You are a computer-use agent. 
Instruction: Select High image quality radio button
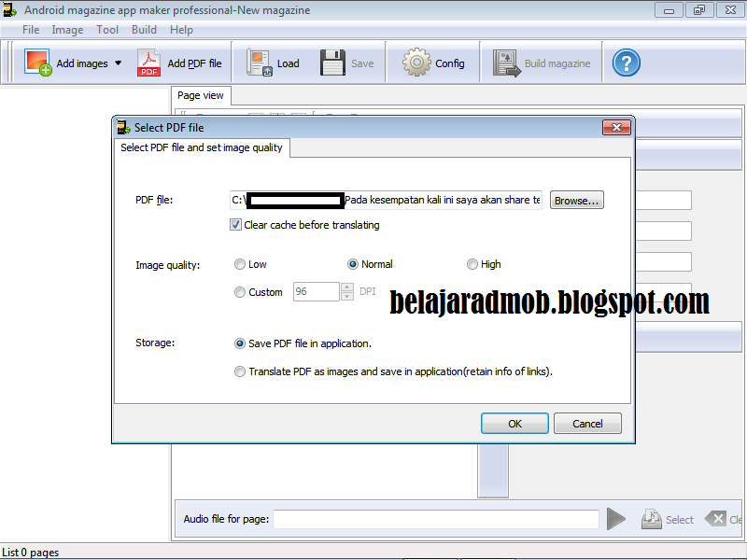pyautogui.click(x=472, y=264)
